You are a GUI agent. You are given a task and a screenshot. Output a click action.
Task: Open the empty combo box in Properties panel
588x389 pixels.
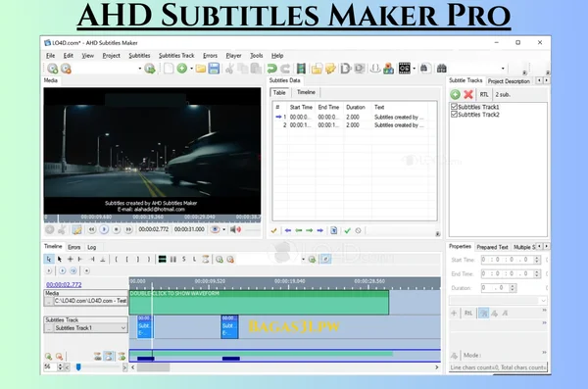[498, 301]
